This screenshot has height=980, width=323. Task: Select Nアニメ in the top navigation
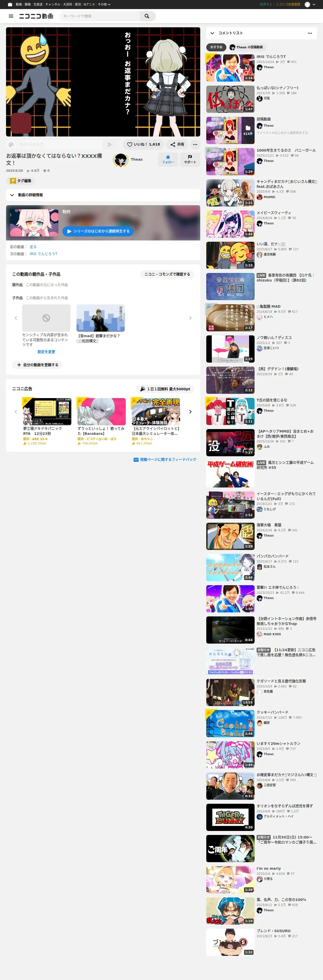89,5
